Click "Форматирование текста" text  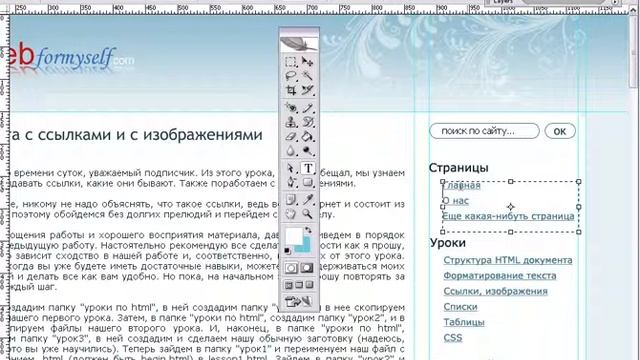pos(500,276)
